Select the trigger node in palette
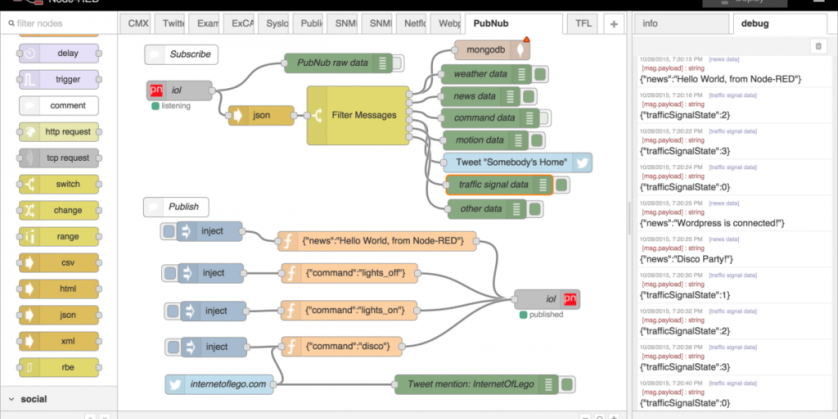This screenshot has width=838, height=419. 59,80
